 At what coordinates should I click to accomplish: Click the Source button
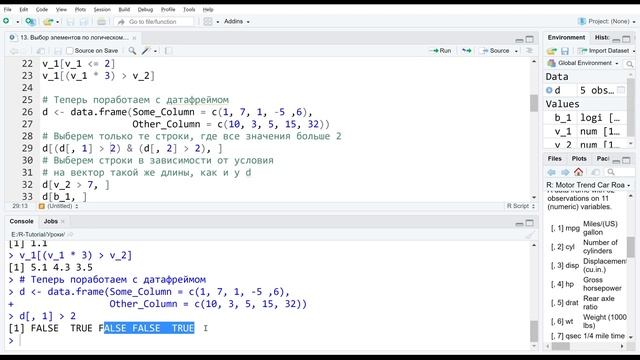point(495,51)
